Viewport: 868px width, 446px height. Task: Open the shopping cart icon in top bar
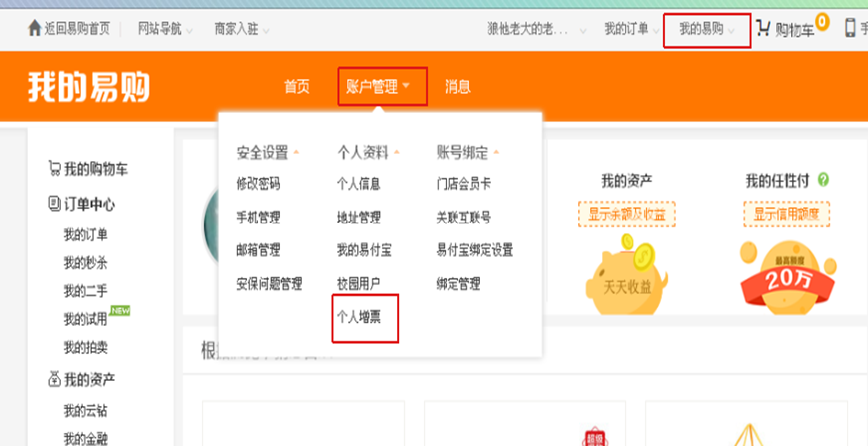(x=764, y=28)
